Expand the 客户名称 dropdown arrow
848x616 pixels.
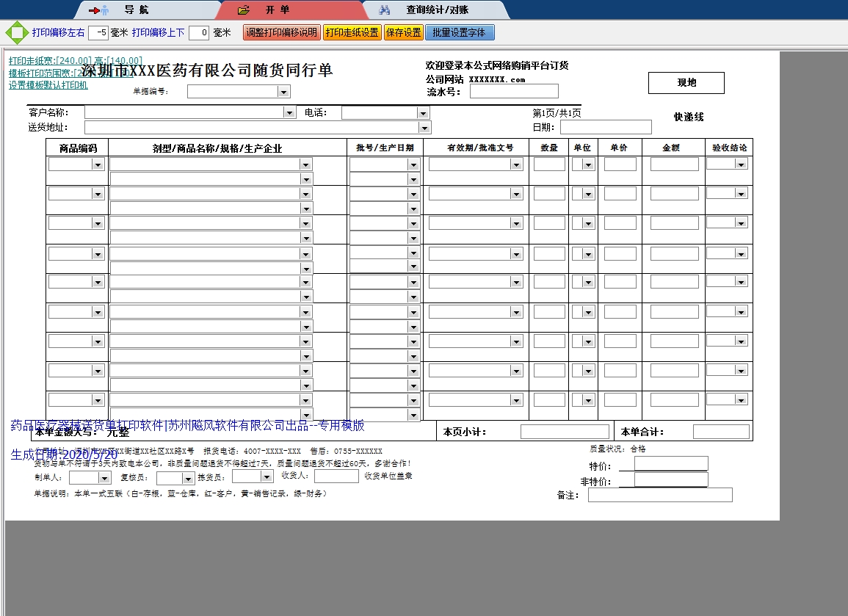pyautogui.click(x=289, y=113)
